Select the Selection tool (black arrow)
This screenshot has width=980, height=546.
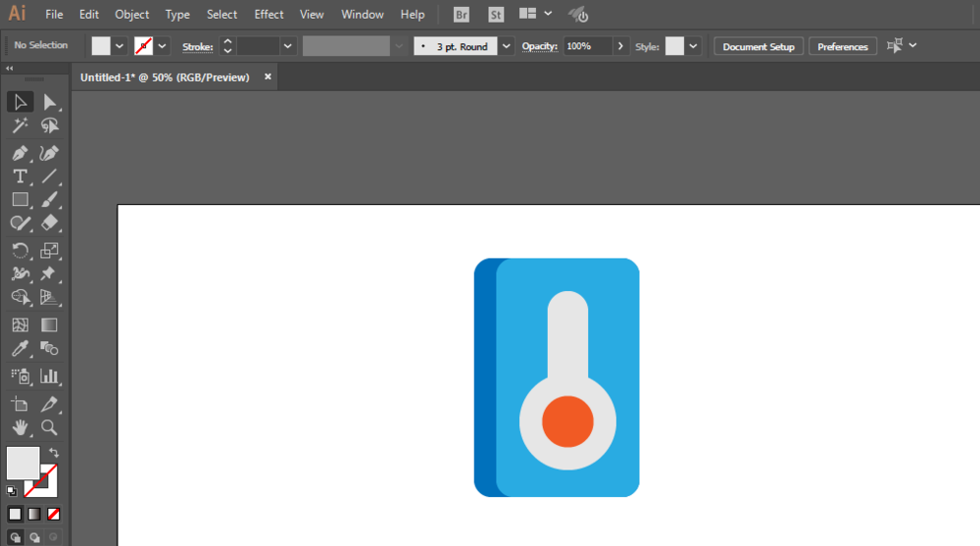(20, 102)
